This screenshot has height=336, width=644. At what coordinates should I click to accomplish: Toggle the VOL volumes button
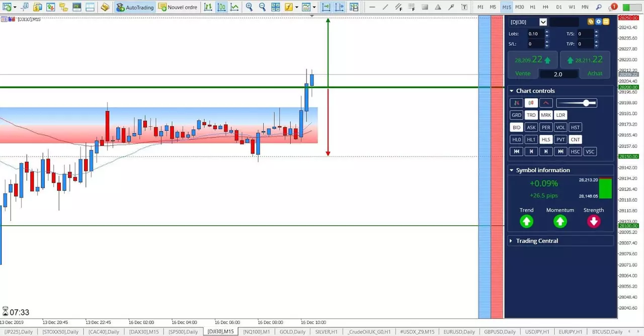[560, 128]
